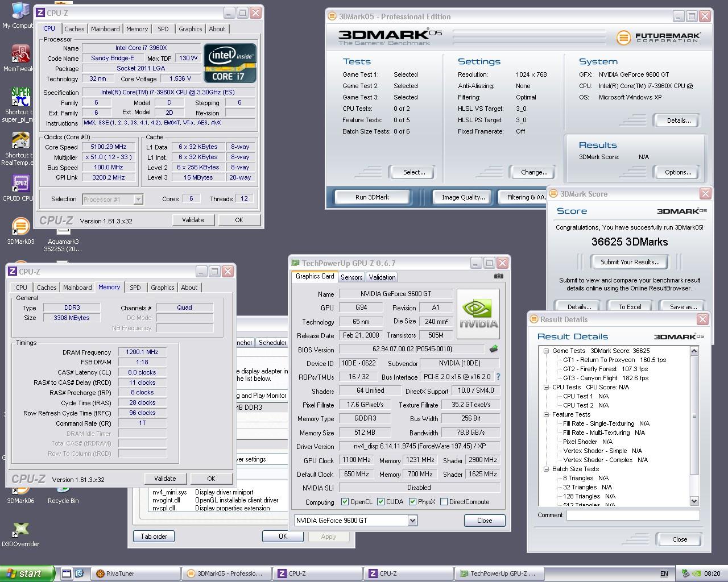Toggle the PhysX checkbox
This screenshot has height=582, width=728.
(x=412, y=502)
